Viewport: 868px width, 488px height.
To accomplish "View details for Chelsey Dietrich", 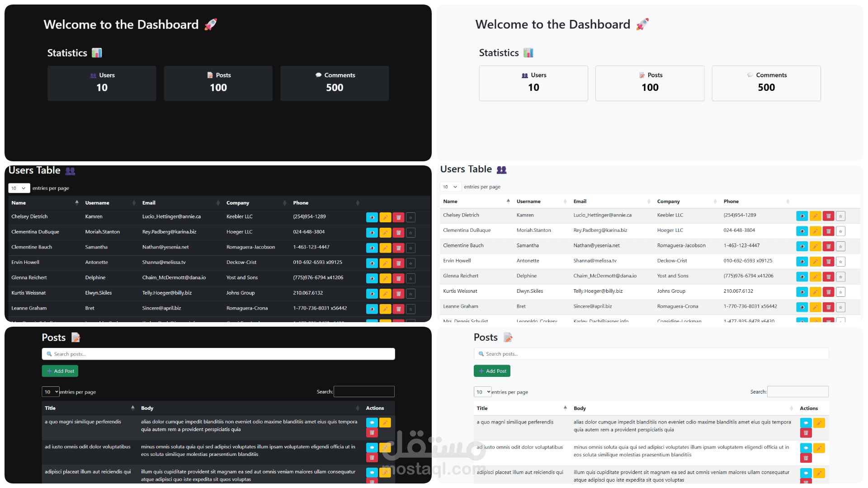I will point(372,217).
